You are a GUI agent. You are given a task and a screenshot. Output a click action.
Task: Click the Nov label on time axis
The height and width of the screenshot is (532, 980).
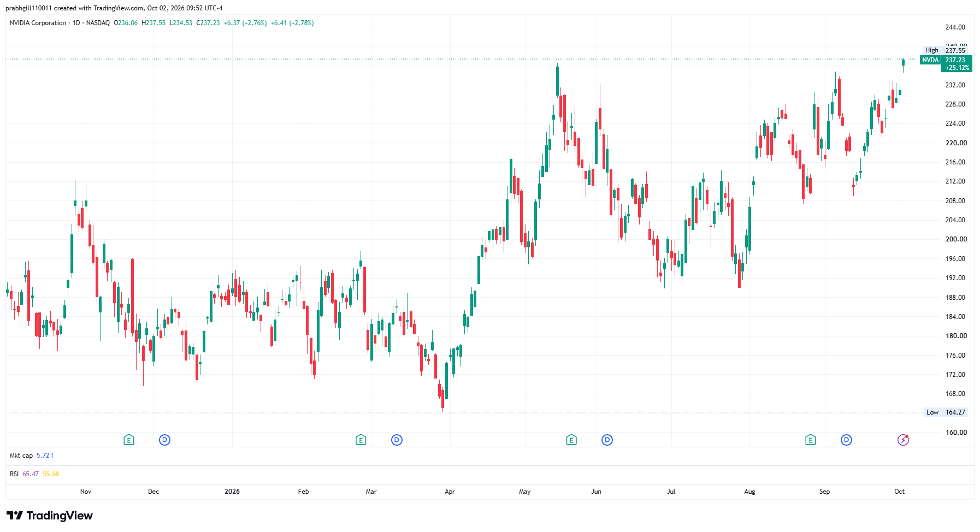[86, 492]
